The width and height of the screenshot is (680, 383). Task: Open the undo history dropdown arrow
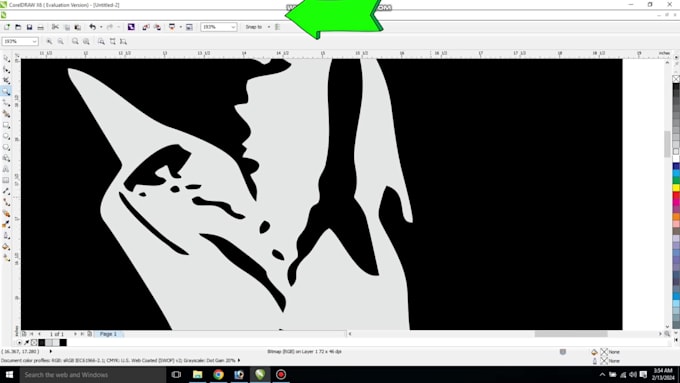click(x=101, y=27)
